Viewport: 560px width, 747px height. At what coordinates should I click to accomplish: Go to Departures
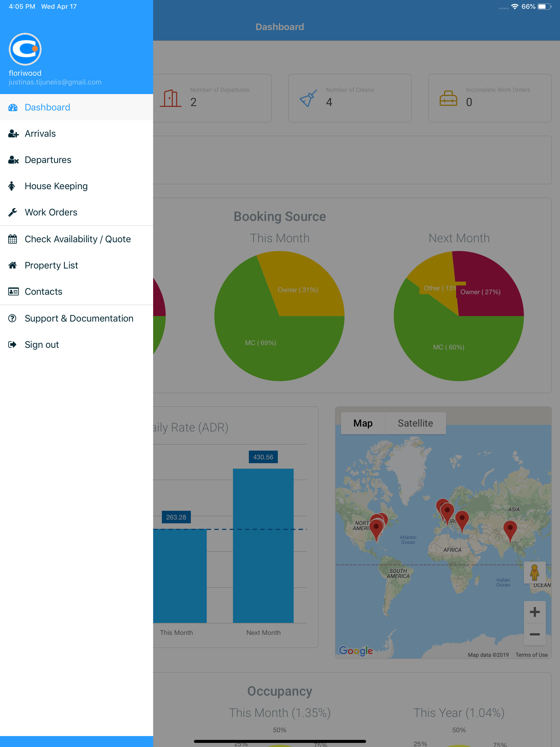(76, 160)
